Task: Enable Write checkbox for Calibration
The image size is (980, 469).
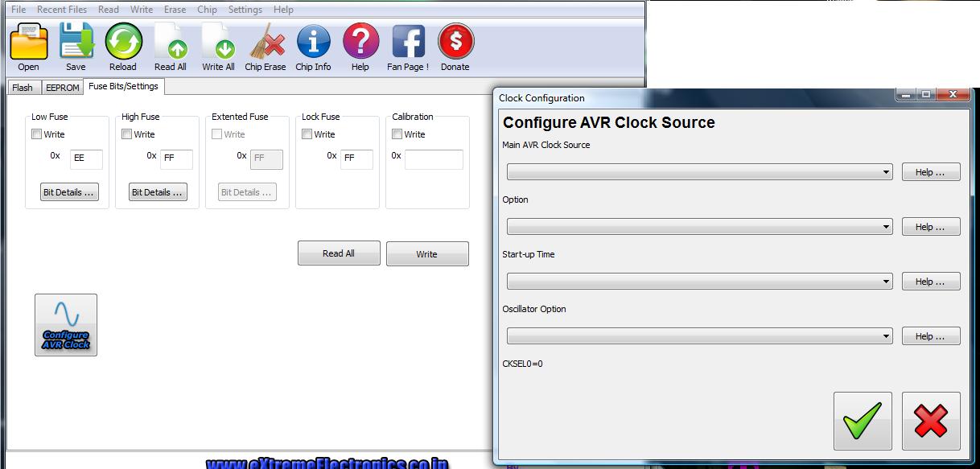Action: click(397, 134)
